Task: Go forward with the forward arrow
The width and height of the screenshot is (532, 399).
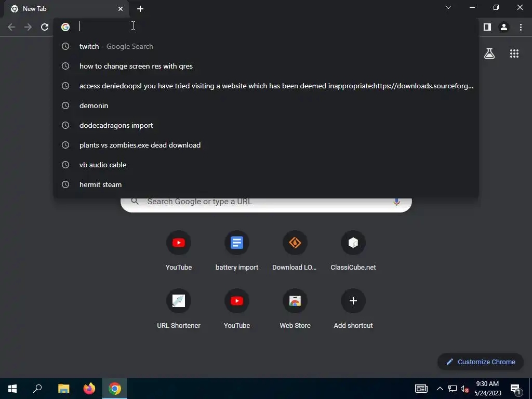Action: coord(28,27)
